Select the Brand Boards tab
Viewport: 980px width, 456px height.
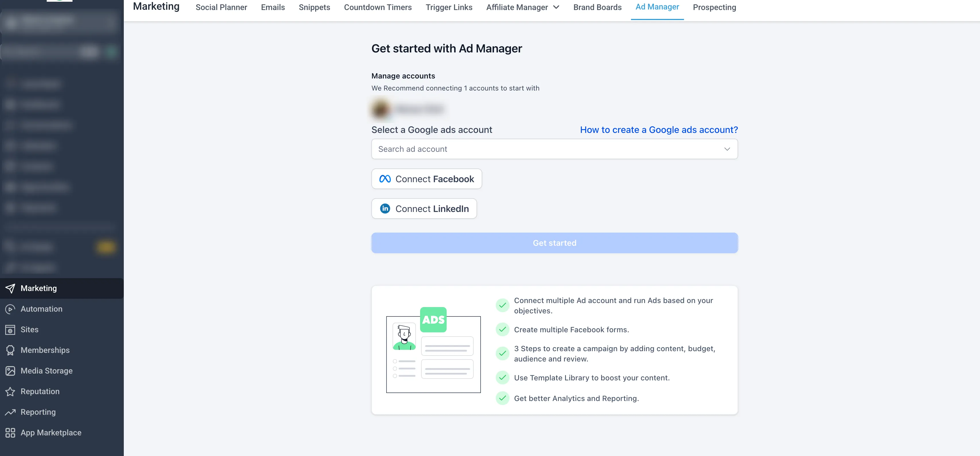click(x=597, y=7)
